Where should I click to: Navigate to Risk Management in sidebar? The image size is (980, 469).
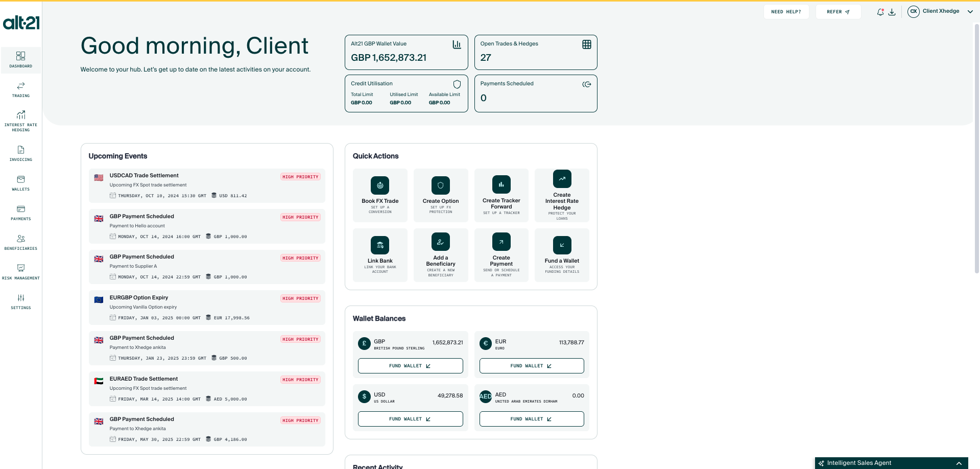pyautogui.click(x=21, y=272)
